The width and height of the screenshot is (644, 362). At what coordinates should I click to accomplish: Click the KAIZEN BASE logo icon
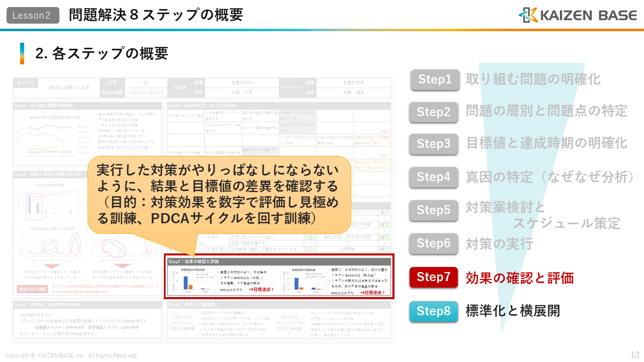coord(528,15)
